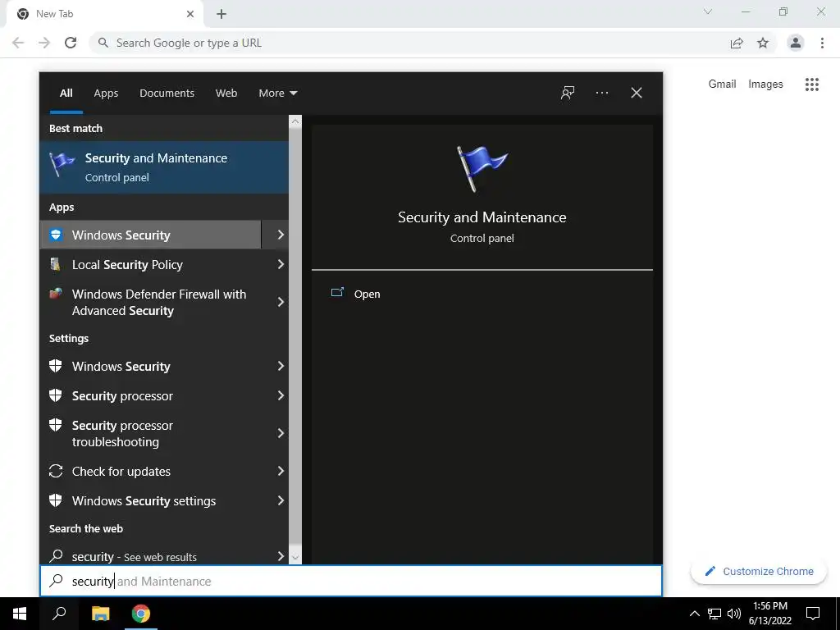Close the Windows search panel

(x=637, y=93)
